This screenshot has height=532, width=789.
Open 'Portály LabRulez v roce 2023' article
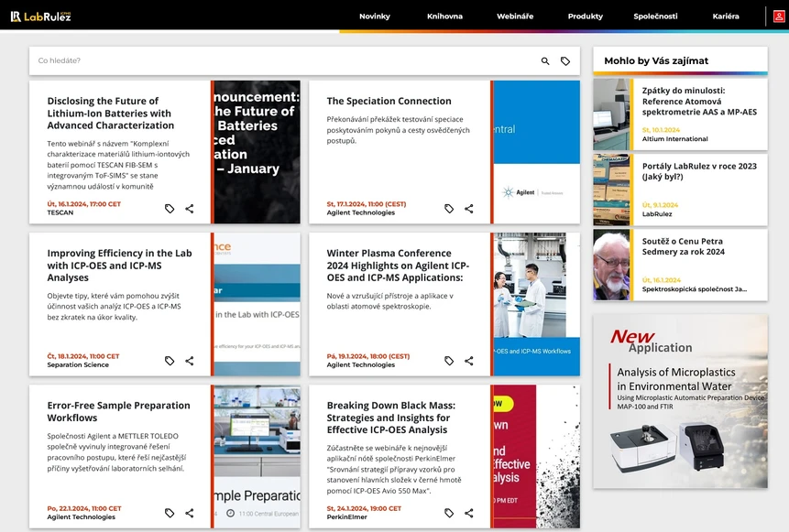point(699,171)
